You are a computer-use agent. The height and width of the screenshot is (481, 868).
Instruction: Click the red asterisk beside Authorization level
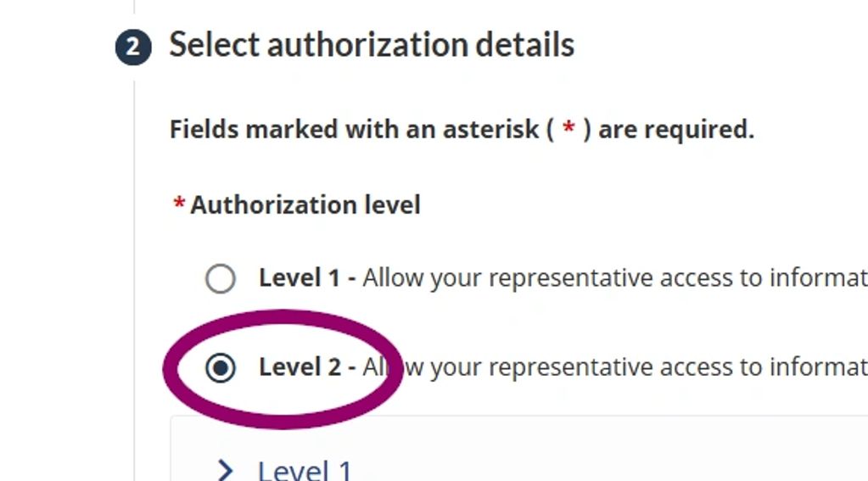[x=179, y=205]
